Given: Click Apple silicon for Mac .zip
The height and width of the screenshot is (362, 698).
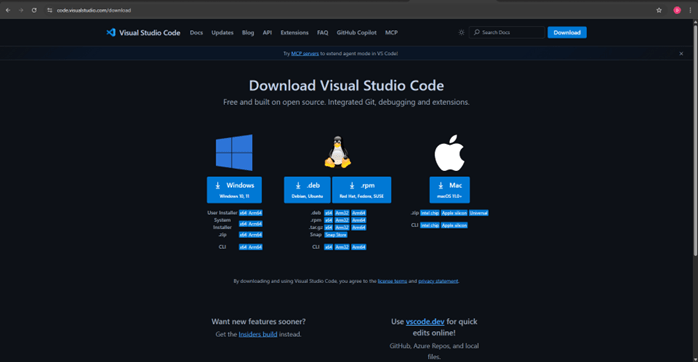Looking at the screenshot, I should click(455, 213).
